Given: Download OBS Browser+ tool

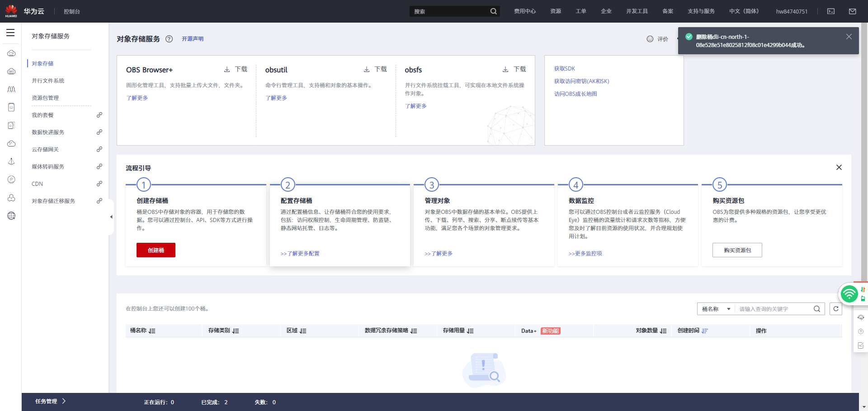Looking at the screenshot, I should click(x=236, y=69).
